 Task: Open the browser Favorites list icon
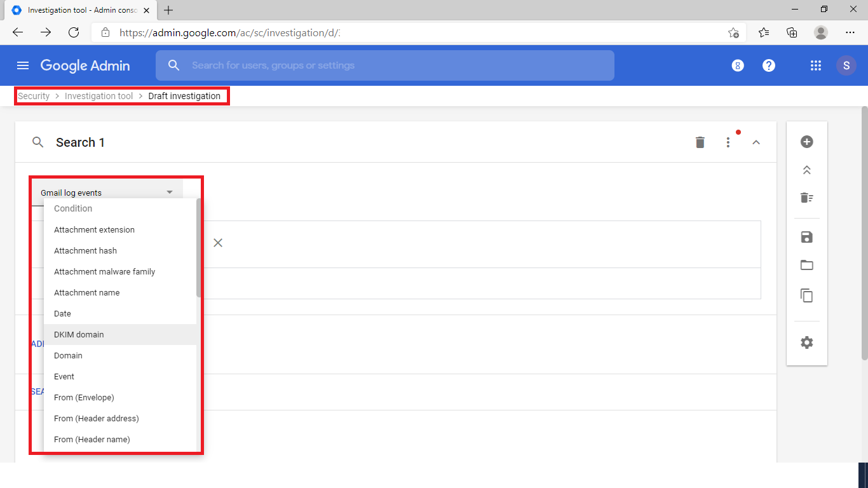[764, 32]
